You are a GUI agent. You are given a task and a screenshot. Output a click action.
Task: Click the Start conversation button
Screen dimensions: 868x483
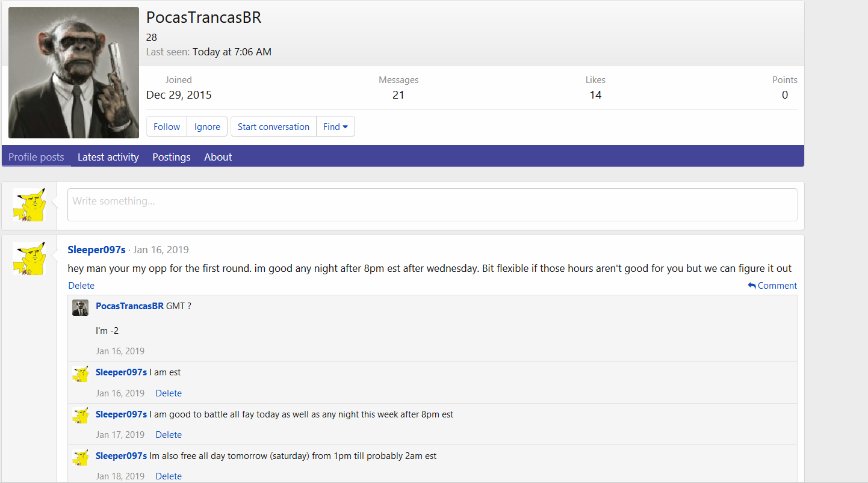point(273,127)
